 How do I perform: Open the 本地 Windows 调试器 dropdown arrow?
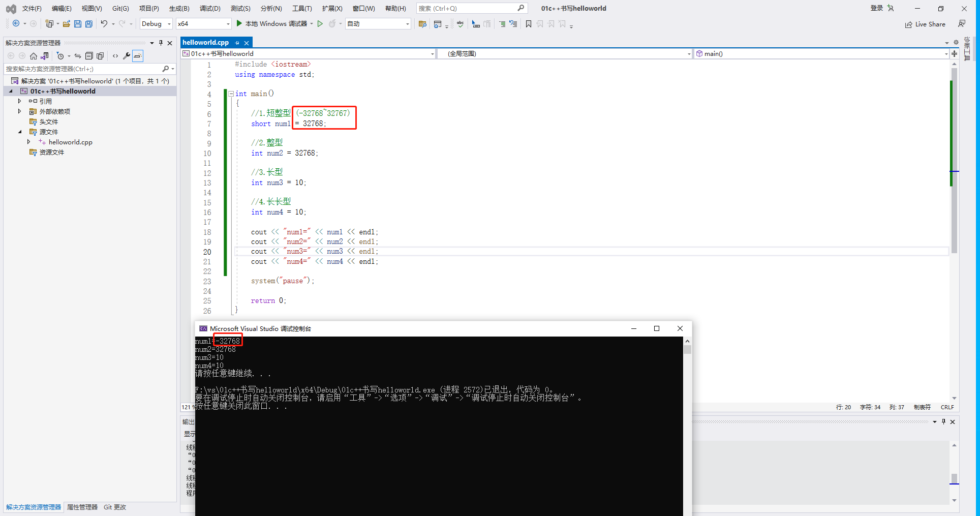pyautogui.click(x=312, y=23)
